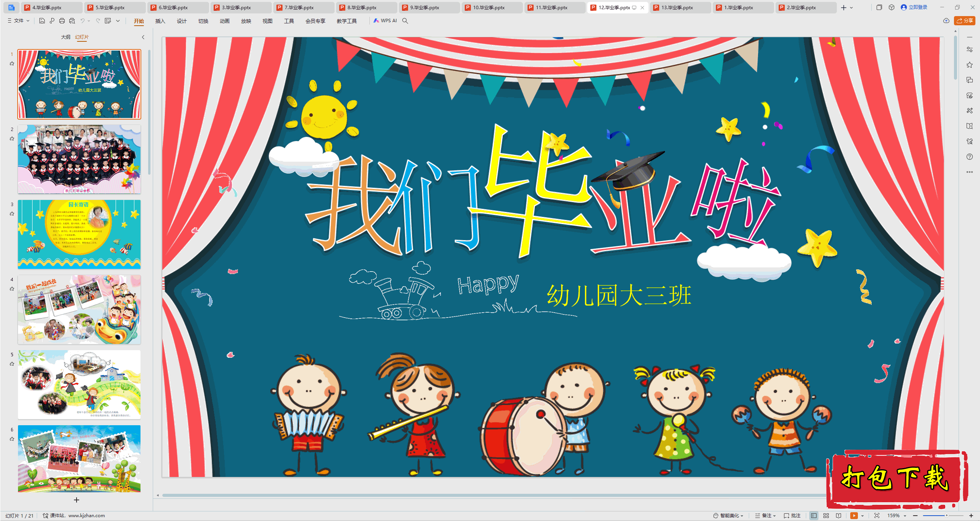The height and width of the screenshot is (521, 980).
Task: Open the object properties sliders icon in right sidebar
Action: pyautogui.click(x=969, y=49)
